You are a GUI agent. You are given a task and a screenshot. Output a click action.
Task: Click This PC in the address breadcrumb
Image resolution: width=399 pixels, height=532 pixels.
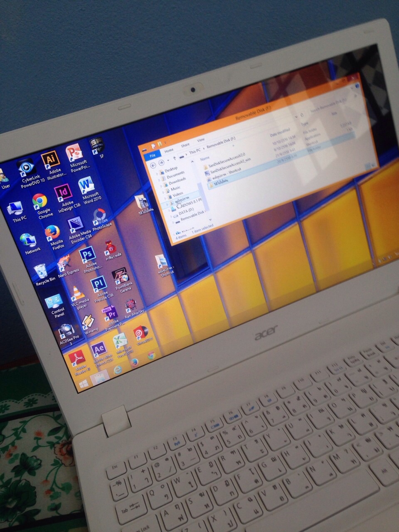click(x=195, y=151)
